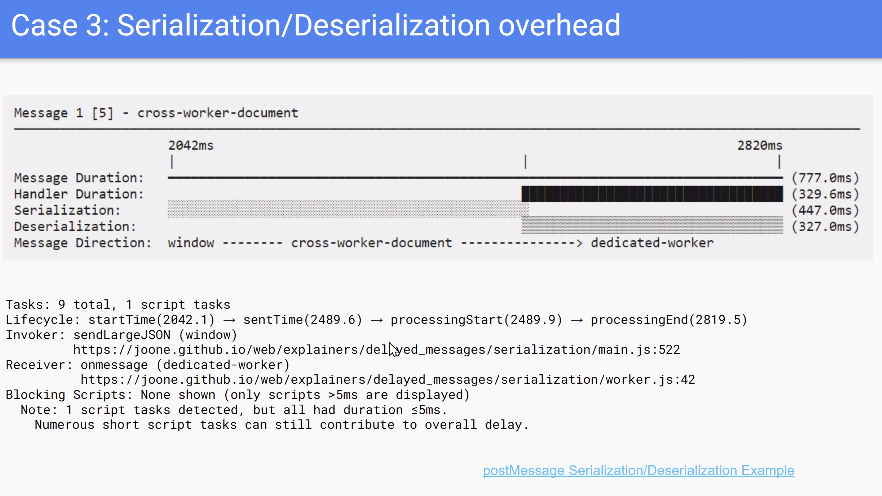This screenshot has height=496, width=882.
Task: Click the 2042ms start time marker
Action: [190, 146]
